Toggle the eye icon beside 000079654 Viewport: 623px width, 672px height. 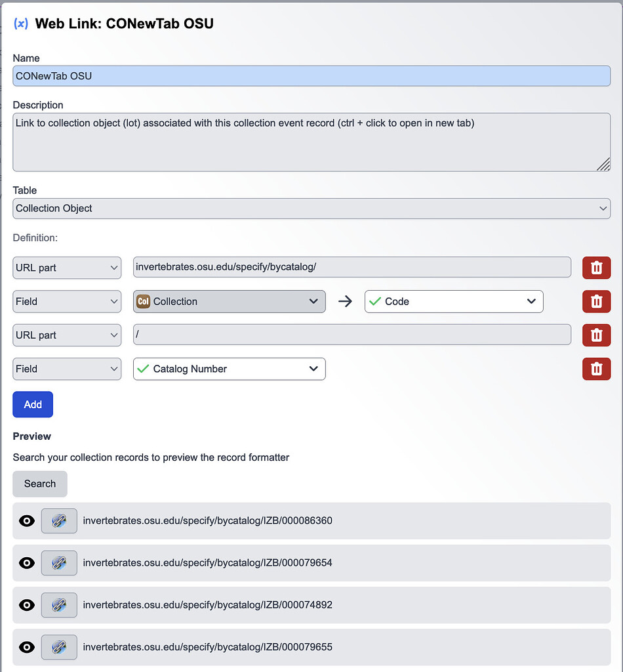(26, 562)
